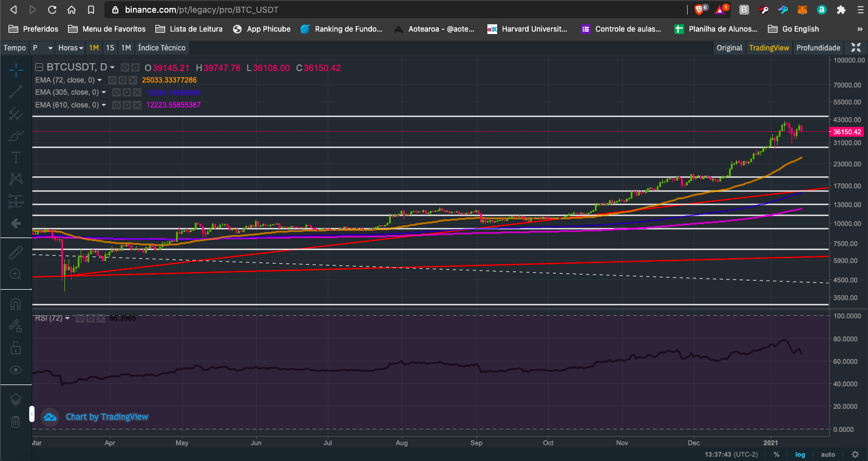Switch to the TradingView chart tab

point(769,48)
